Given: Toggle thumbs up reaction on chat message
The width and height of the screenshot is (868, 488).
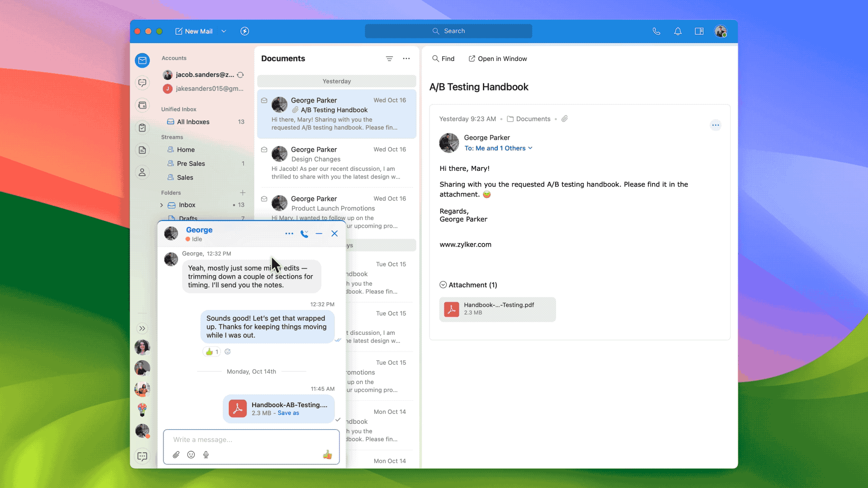Looking at the screenshot, I should [211, 352].
